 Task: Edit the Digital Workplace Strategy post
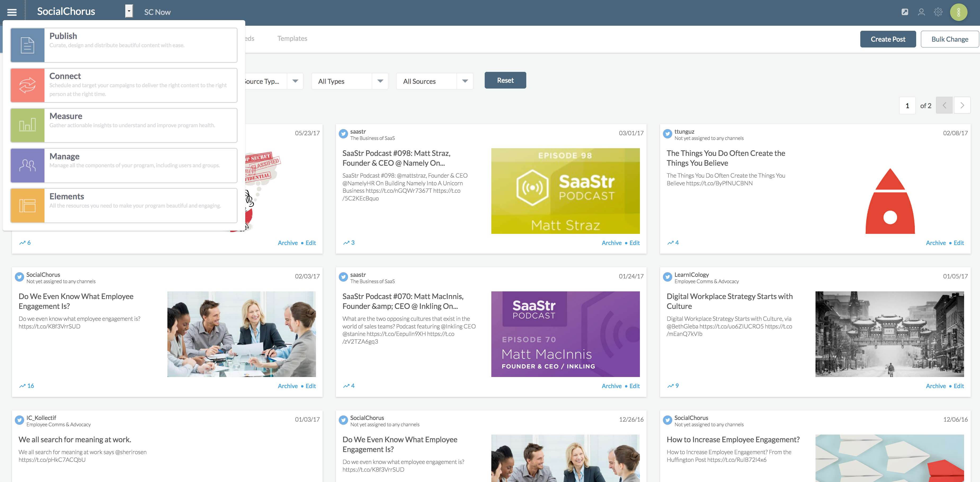click(x=959, y=386)
